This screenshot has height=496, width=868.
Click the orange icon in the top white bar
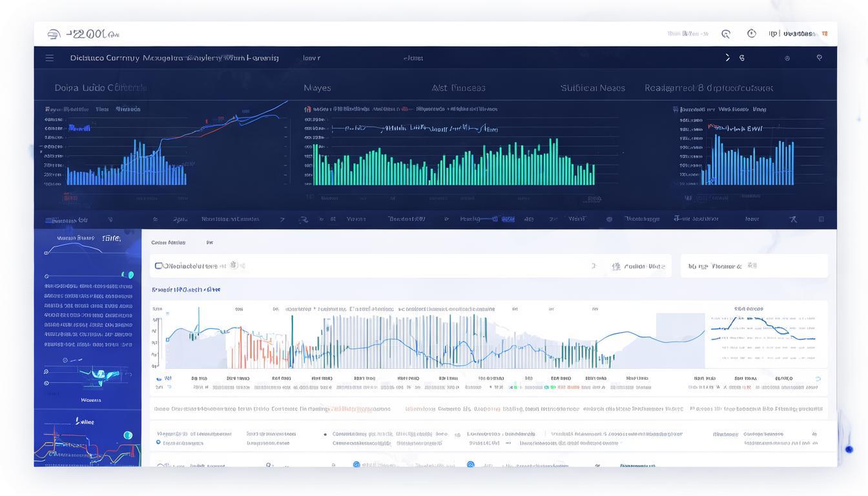point(825,34)
